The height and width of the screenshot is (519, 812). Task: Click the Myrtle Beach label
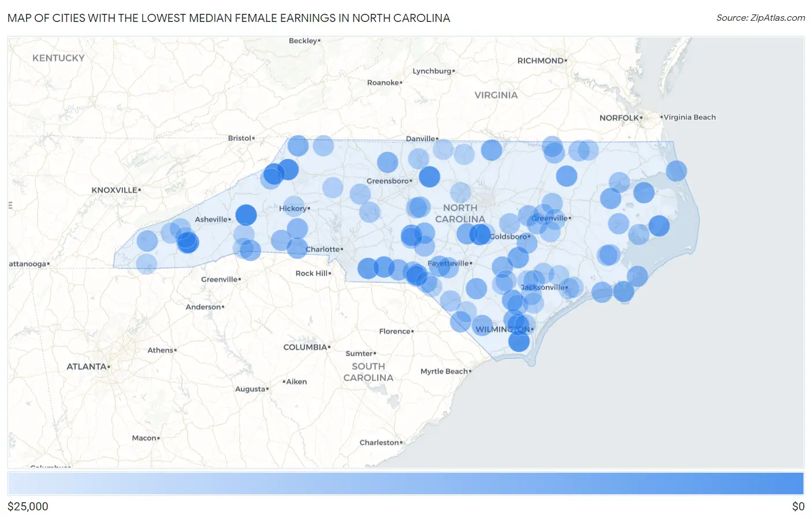(444, 371)
